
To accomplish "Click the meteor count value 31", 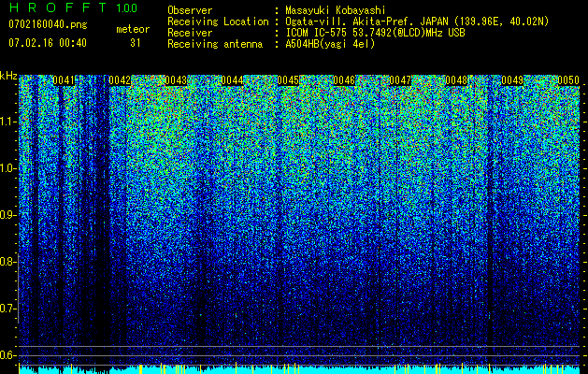I will pos(135,43).
